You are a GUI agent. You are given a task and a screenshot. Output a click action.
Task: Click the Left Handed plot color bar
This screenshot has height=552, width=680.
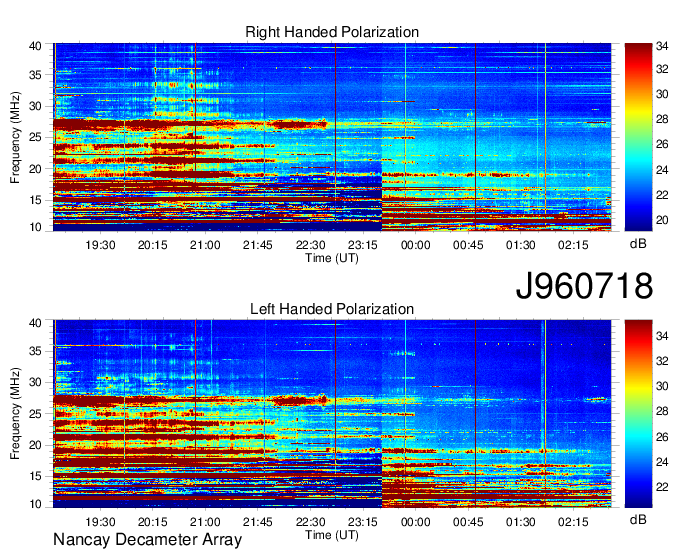tap(638, 414)
